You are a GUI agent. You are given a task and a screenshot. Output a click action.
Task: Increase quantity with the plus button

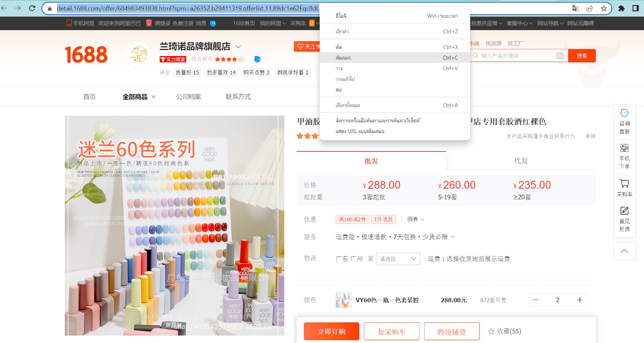[580, 300]
